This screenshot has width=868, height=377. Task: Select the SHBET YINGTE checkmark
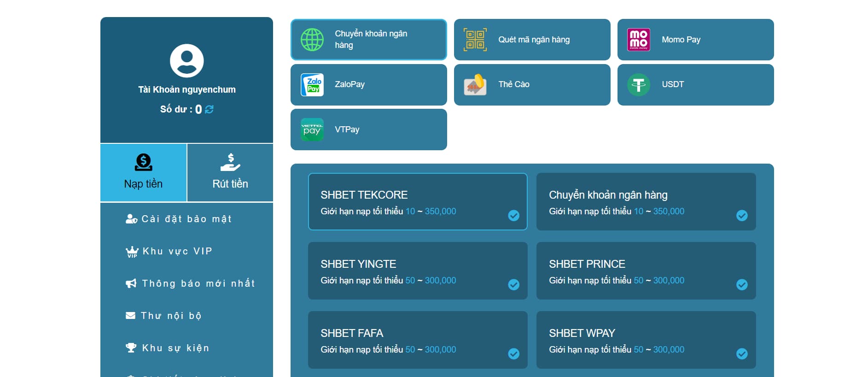[x=513, y=285]
